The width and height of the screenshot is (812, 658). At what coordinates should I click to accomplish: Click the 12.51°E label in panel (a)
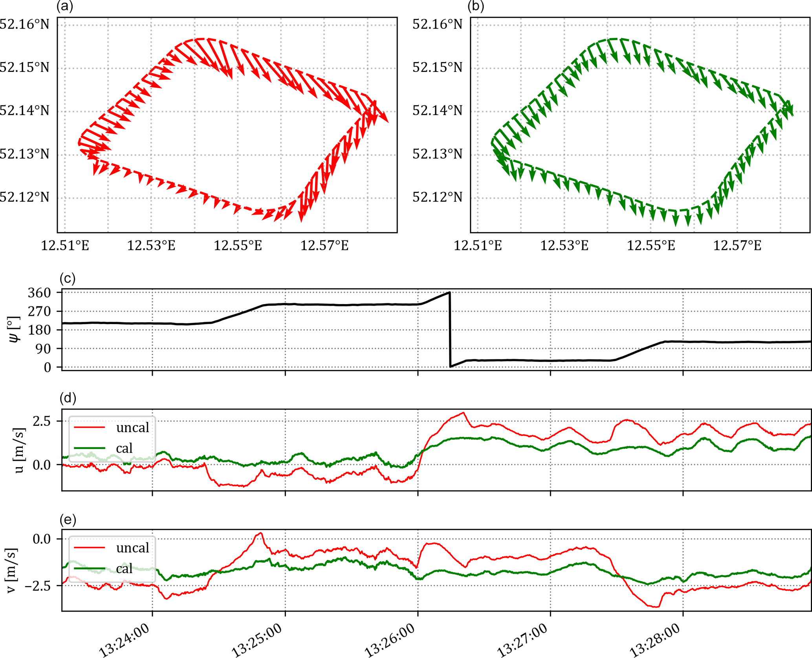(x=65, y=246)
